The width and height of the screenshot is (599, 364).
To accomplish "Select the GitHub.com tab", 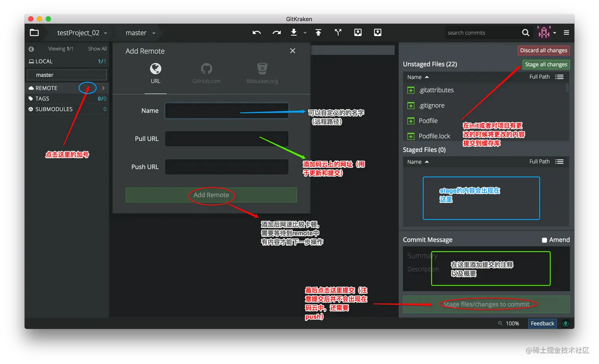I will [x=206, y=74].
